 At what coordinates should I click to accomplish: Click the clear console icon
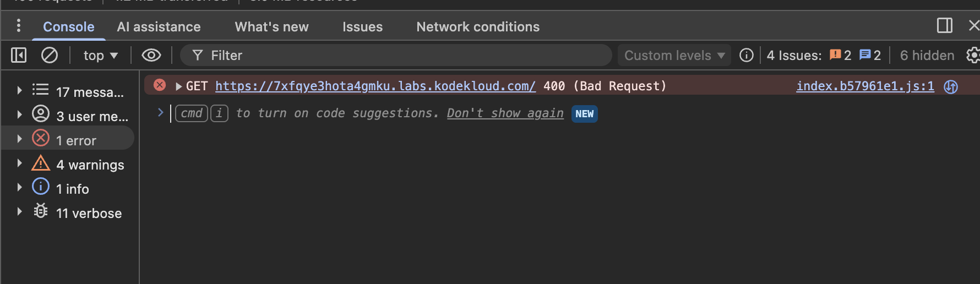coord(50,55)
